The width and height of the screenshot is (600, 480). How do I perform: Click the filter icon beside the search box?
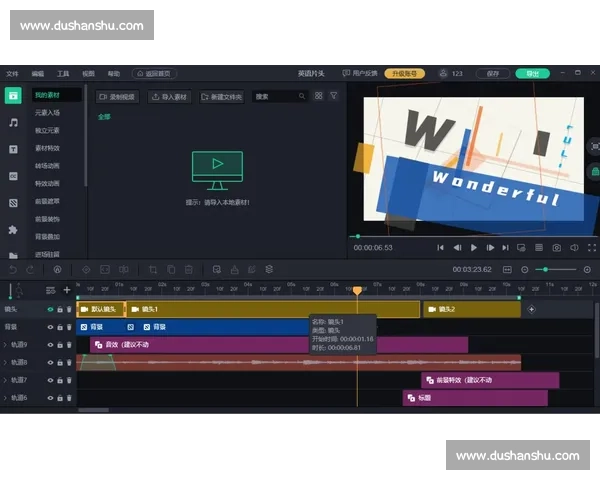334,97
